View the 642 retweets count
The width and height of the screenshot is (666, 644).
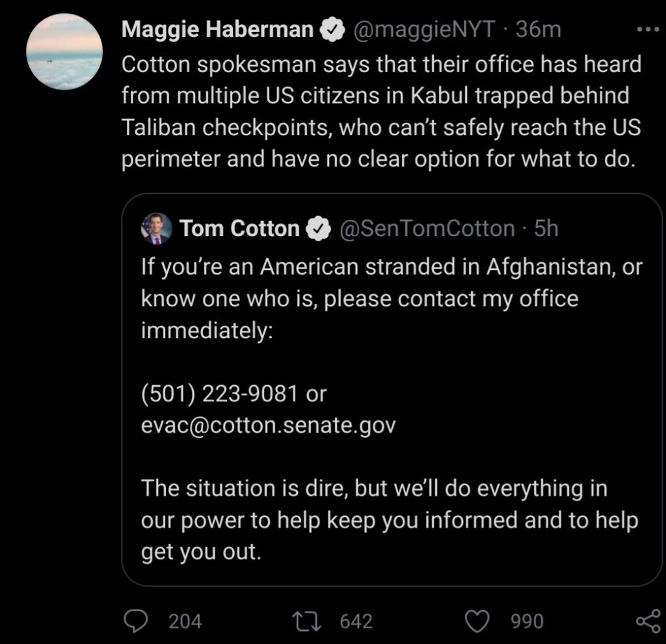pyautogui.click(x=357, y=621)
